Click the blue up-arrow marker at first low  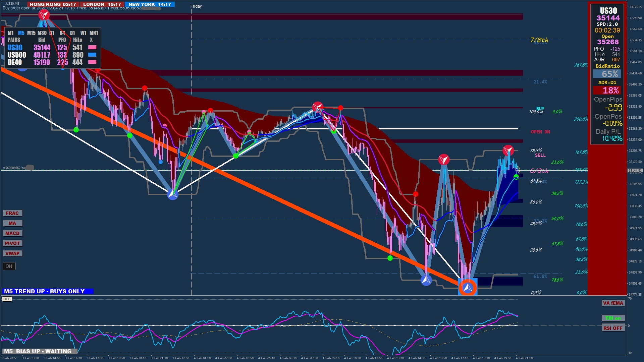click(173, 194)
